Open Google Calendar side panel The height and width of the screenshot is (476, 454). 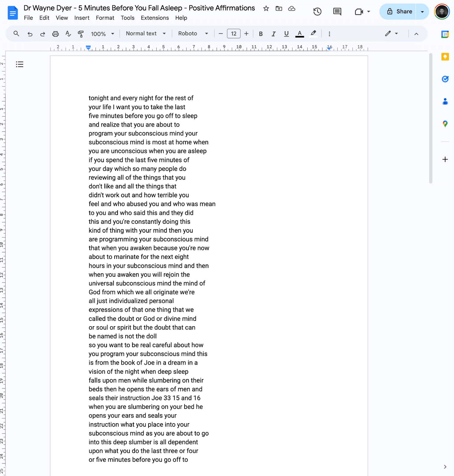(445, 34)
